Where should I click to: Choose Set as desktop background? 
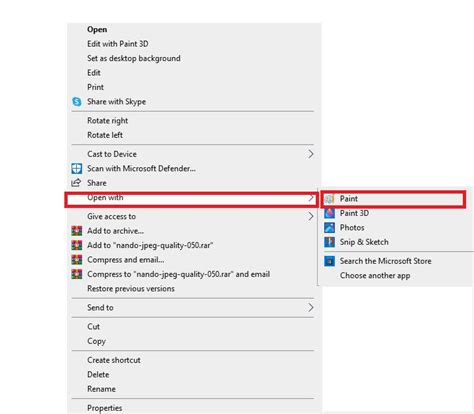click(134, 58)
